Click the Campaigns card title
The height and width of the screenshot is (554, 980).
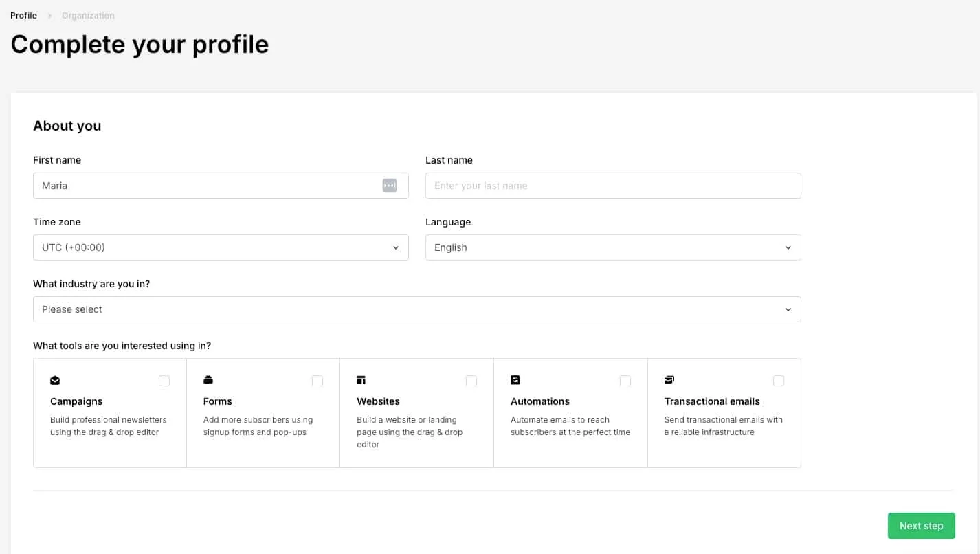[76, 401]
